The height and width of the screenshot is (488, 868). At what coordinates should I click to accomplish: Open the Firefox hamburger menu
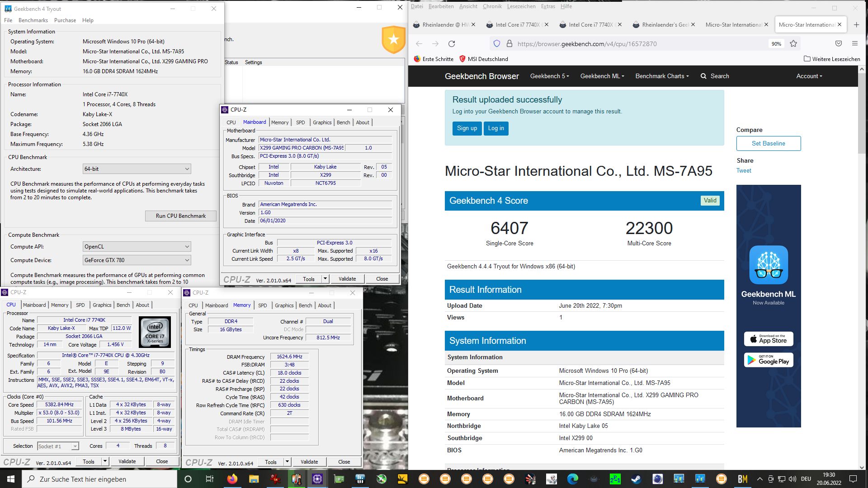854,44
